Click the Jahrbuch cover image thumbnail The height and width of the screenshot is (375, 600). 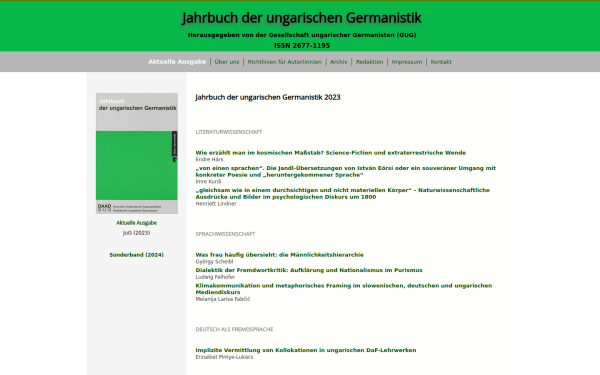coord(137,153)
